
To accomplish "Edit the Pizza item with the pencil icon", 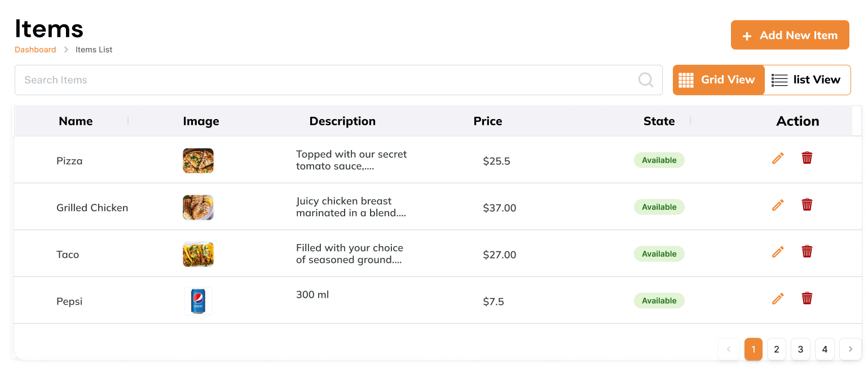I will point(778,158).
